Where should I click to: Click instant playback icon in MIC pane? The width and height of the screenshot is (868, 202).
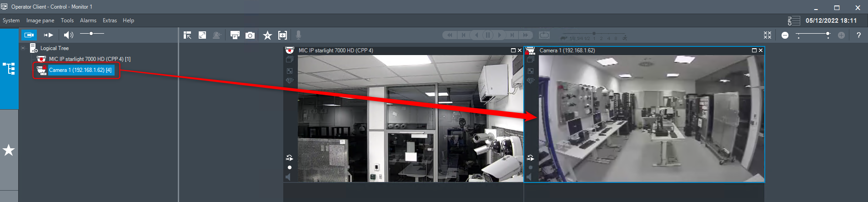290,158
